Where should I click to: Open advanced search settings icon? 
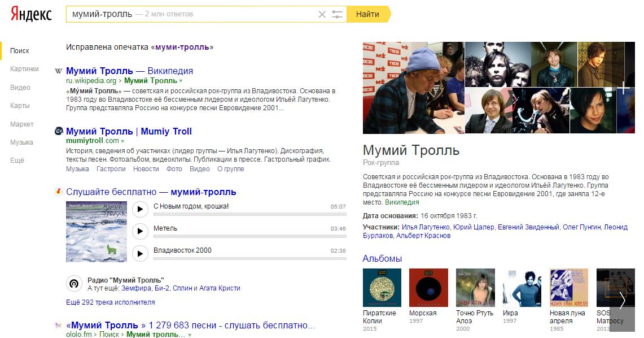(337, 14)
